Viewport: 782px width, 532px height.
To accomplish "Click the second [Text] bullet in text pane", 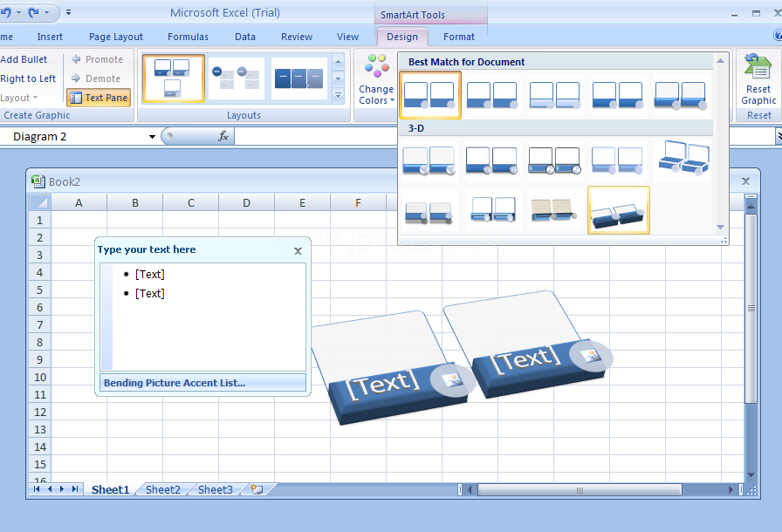I will tap(149, 293).
